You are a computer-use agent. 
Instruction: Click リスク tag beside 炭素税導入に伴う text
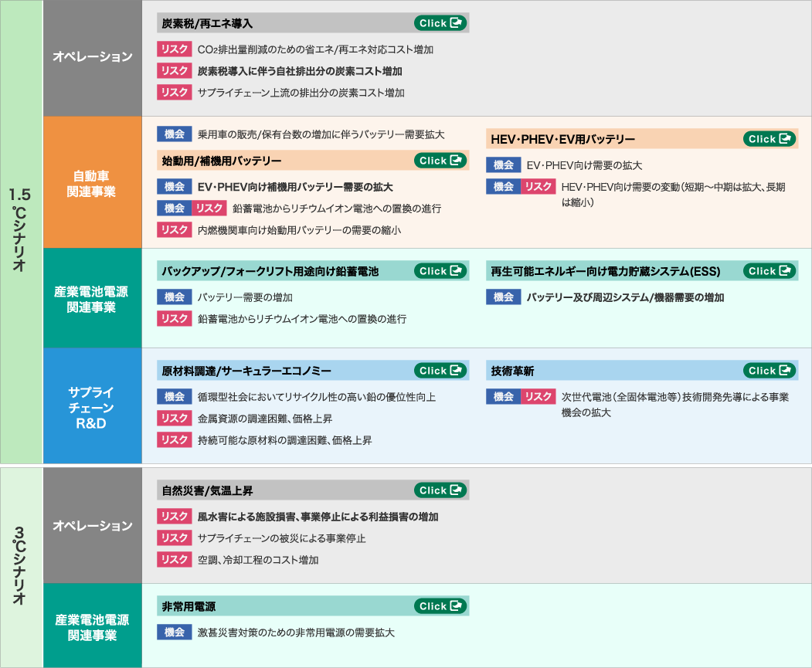(x=175, y=71)
